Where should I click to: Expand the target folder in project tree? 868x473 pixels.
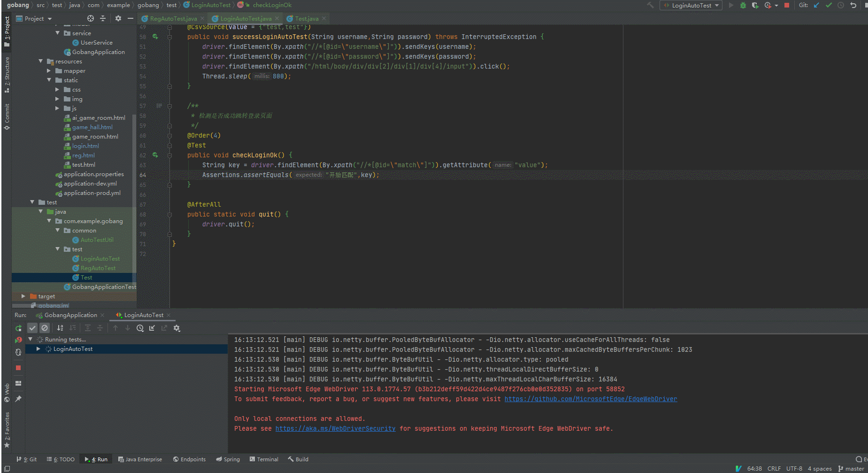pyautogui.click(x=23, y=296)
